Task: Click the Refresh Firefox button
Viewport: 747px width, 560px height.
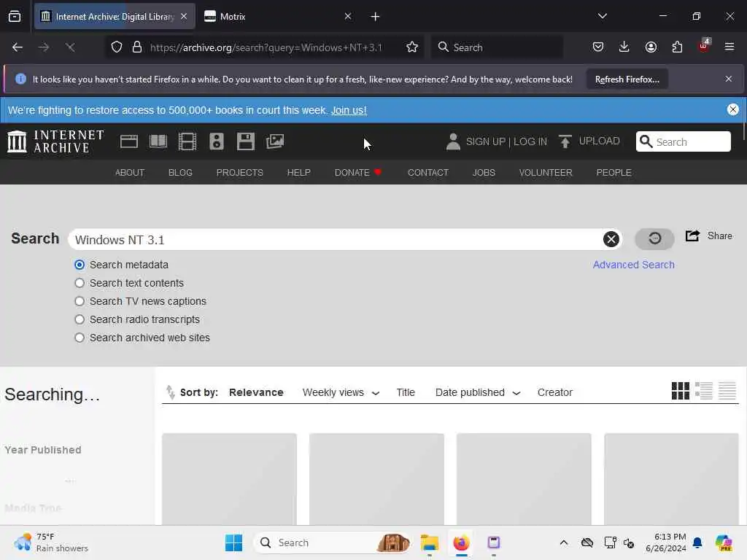Action: pos(627,79)
